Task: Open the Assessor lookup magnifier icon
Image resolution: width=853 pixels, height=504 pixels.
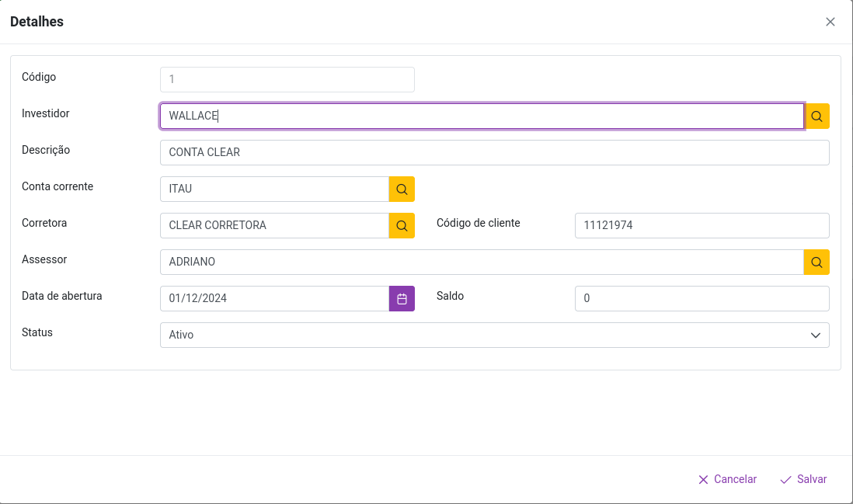Action: (816, 262)
